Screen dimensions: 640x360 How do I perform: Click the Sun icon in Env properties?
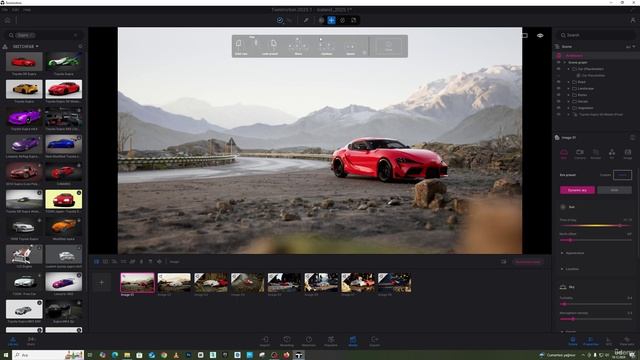[563, 207]
